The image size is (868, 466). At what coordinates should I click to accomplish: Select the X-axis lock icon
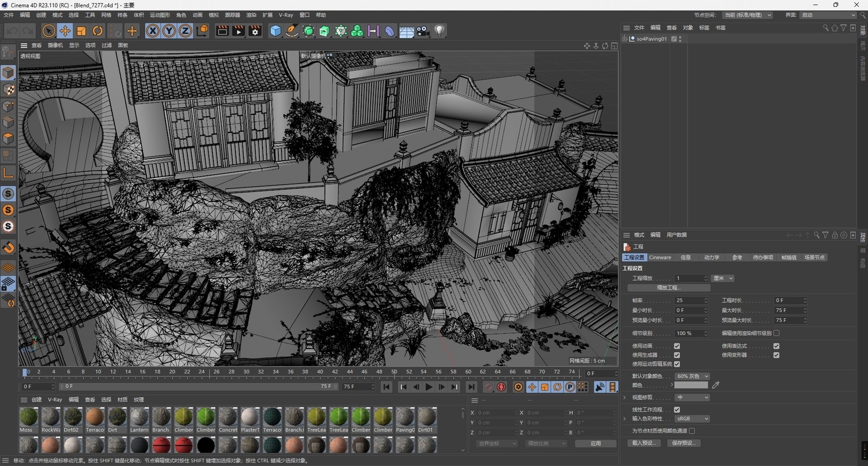point(152,31)
